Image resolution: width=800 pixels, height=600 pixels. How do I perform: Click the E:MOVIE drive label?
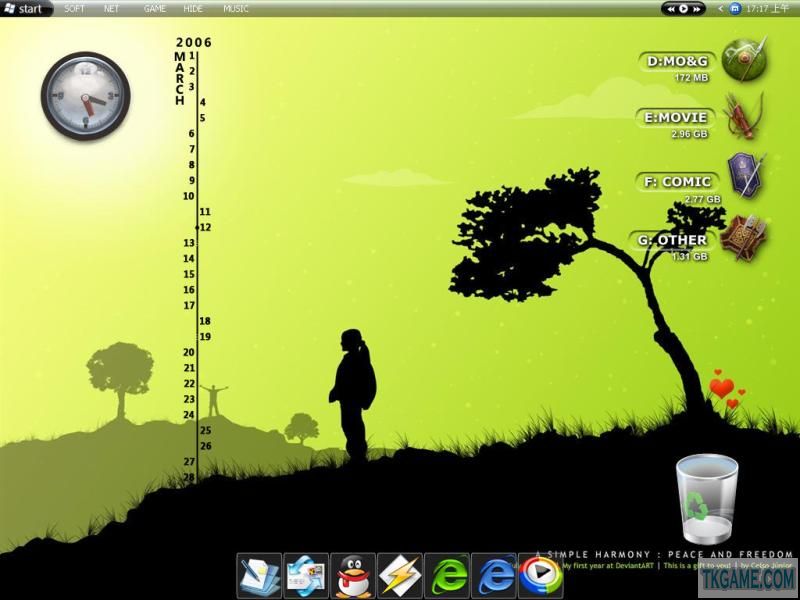[676, 117]
